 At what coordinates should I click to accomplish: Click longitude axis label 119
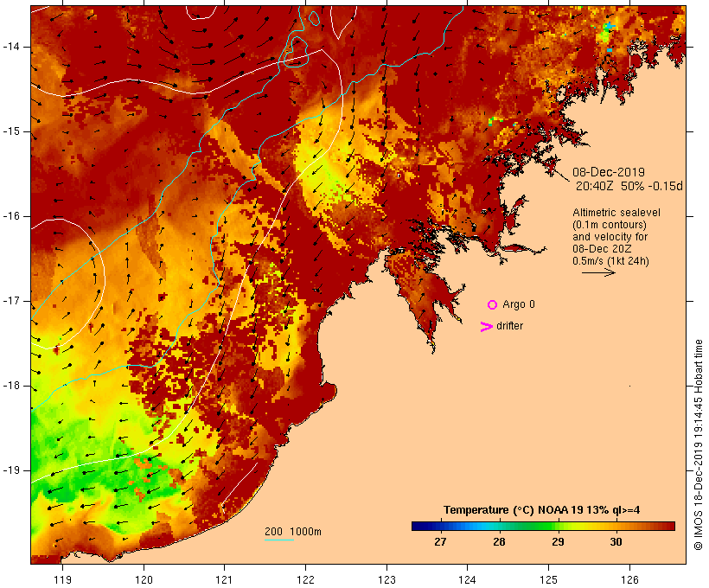62,580
